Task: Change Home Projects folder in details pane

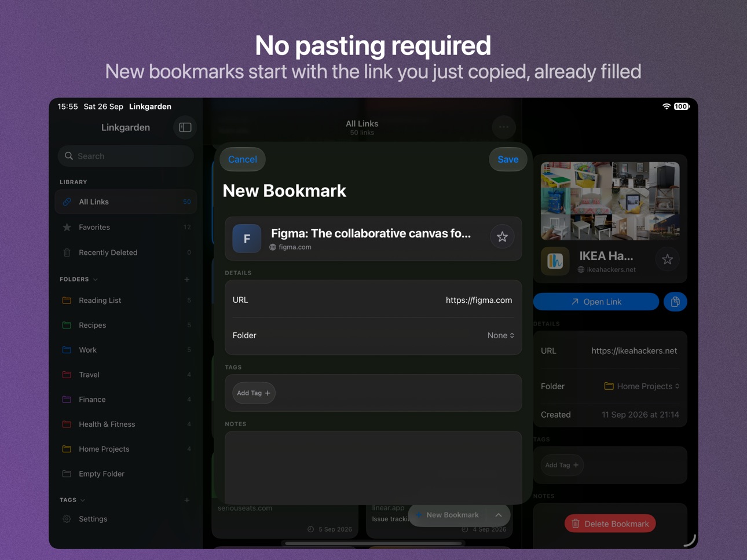Action: point(642,386)
